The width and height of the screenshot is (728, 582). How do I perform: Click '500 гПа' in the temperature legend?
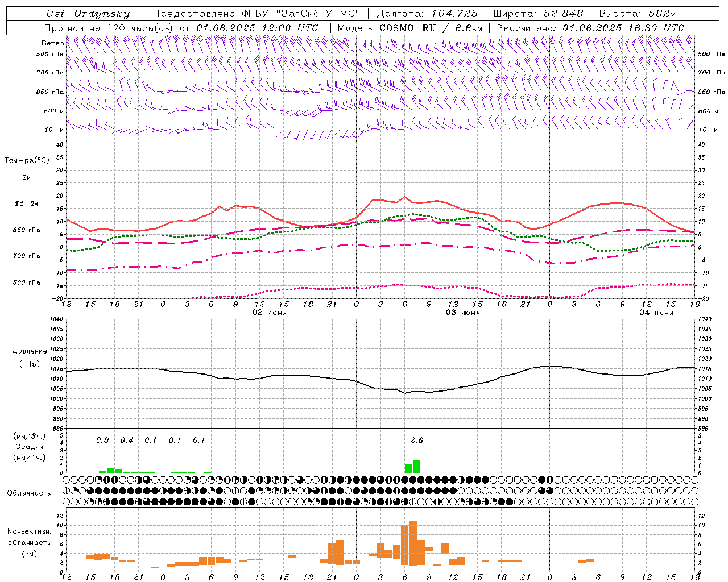27,282
